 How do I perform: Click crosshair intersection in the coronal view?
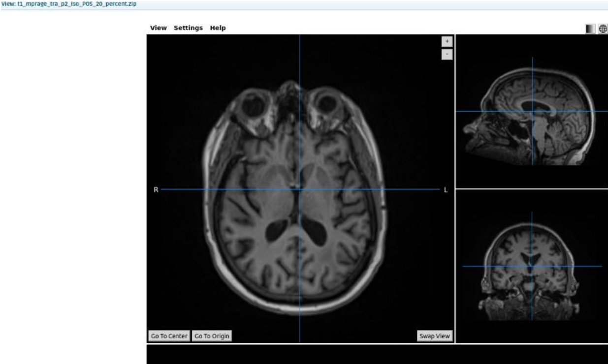(x=532, y=266)
